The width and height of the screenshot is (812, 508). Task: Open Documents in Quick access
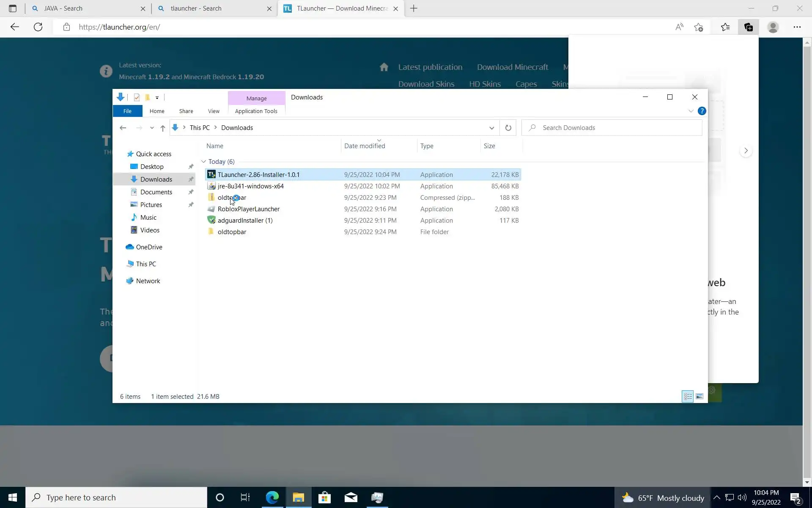tap(156, 192)
